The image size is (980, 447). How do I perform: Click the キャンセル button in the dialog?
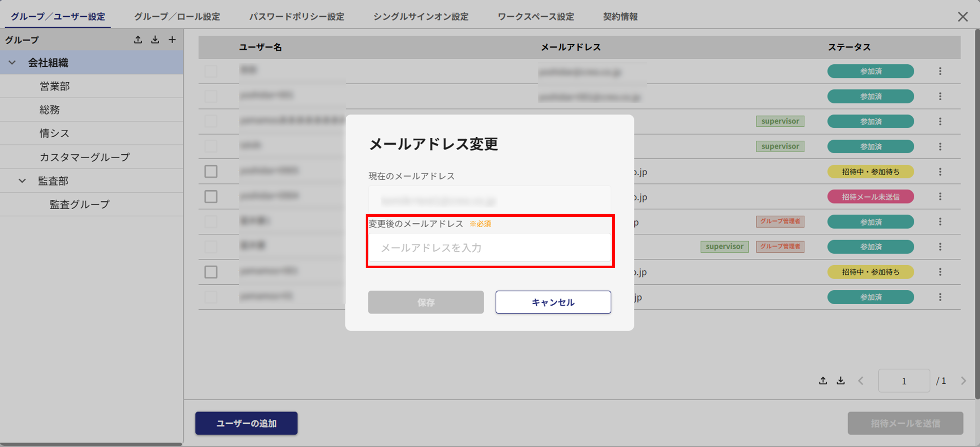(x=553, y=302)
